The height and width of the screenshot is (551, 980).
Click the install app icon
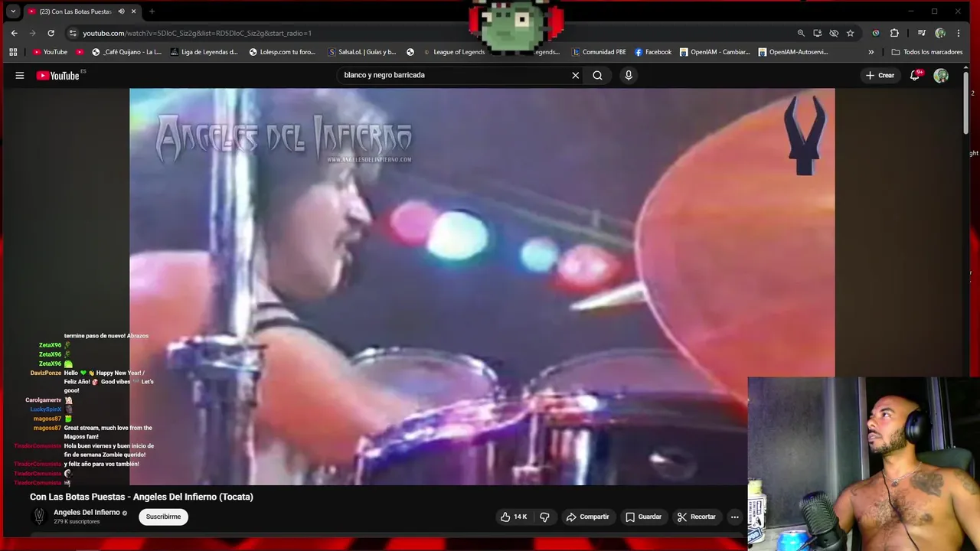[x=818, y=33]
